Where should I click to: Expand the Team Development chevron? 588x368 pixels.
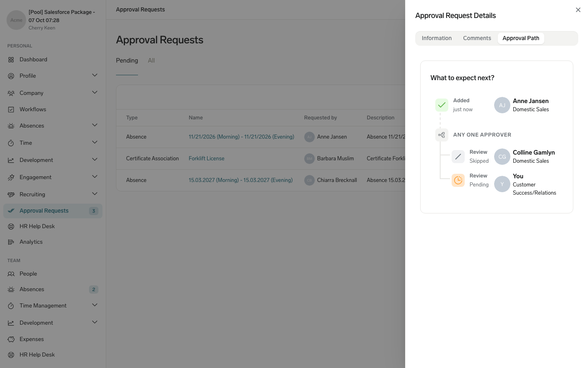tap(95, 322)
